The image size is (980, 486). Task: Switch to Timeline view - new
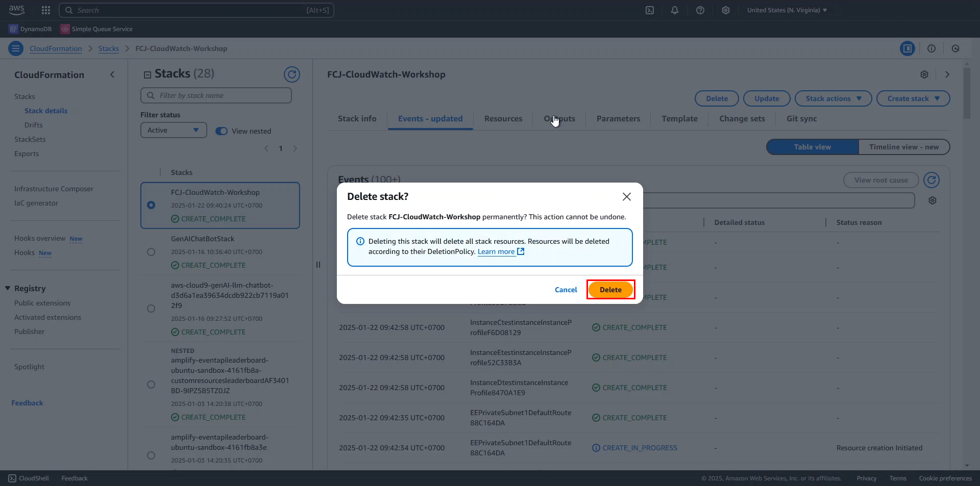(x=904, y=147)
